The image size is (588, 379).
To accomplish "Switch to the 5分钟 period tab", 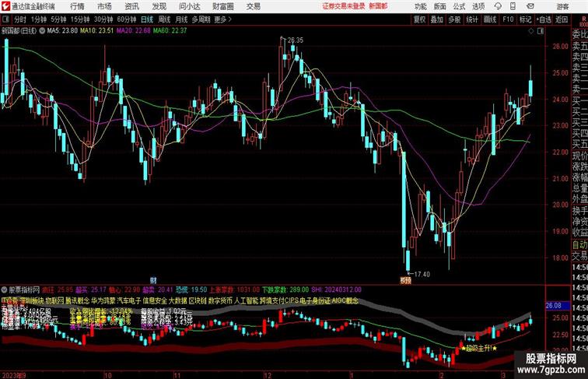I will (58, 19).
